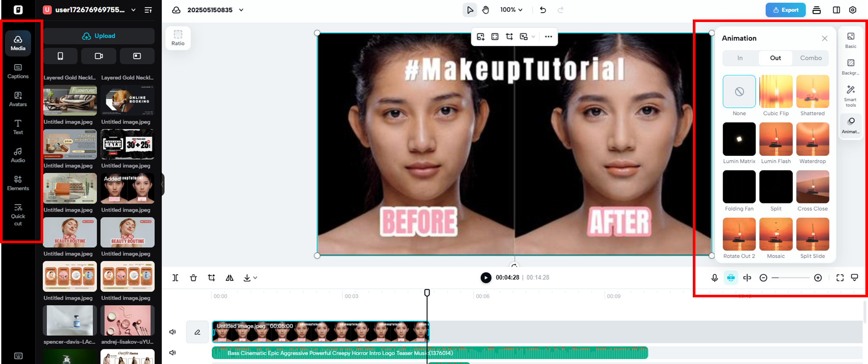
Task: Expand the replace media dropdown arrow
Action: pyautogui.click(x=533, y=37)
